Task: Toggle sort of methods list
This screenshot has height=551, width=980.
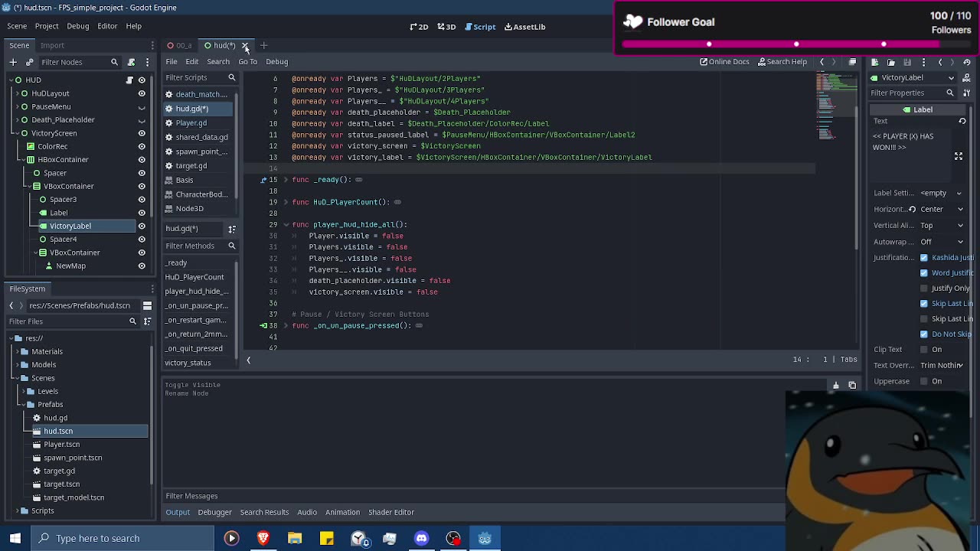Action: point(231,229)
